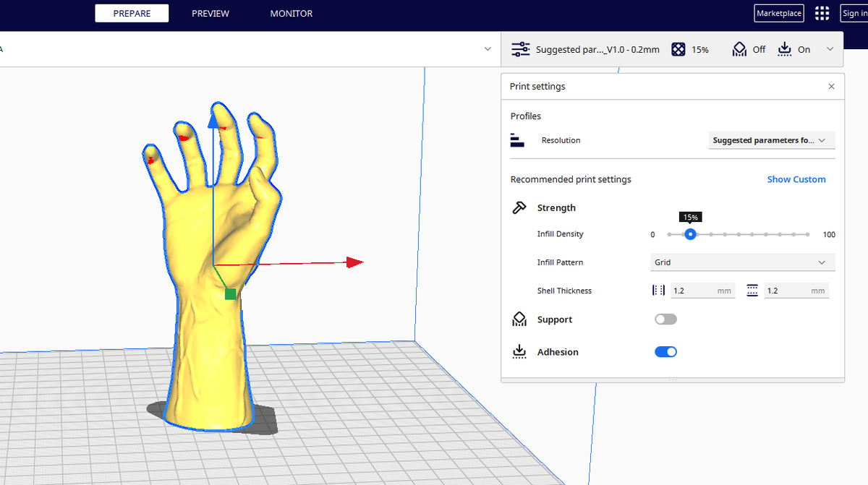Edit the first Shell Thickness input field
This screenshot has height=485, width=868.
pyautogui.click(x=701, y=290)
